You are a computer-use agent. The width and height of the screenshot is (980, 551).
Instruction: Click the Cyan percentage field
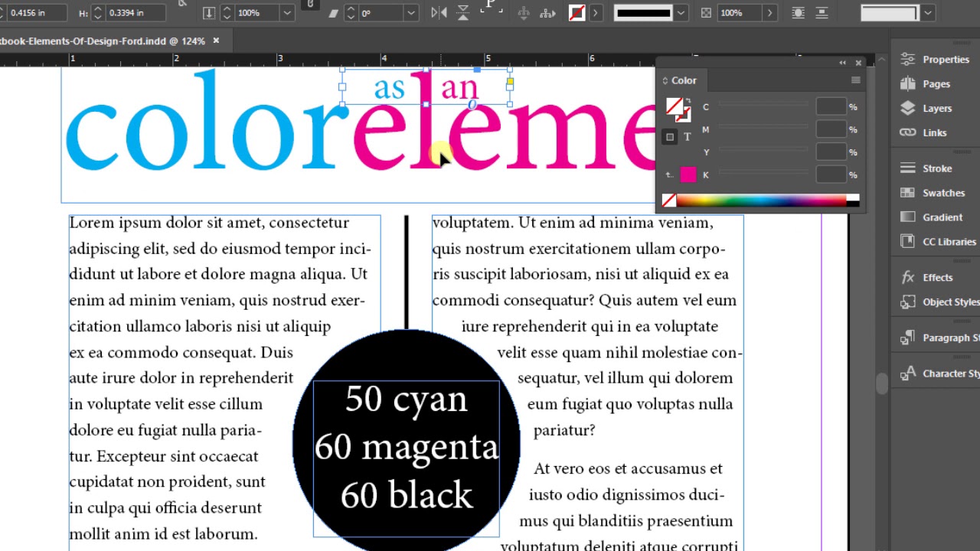point(831,107)
